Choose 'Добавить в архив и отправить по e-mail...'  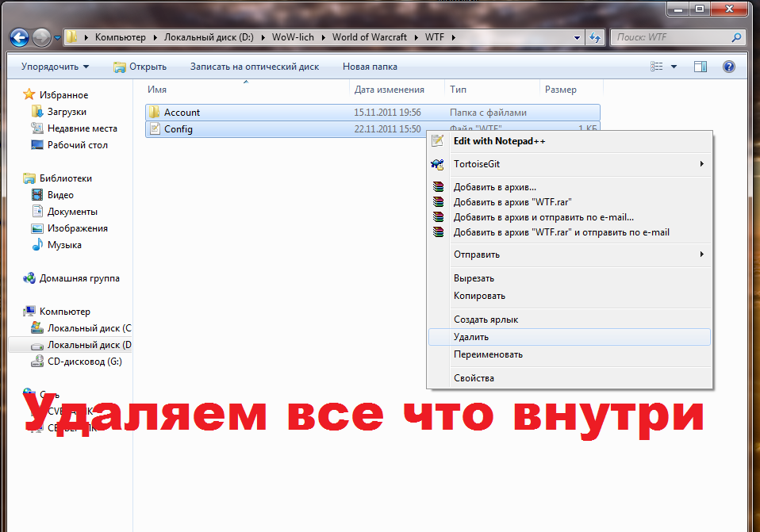(x=570, y=217)
